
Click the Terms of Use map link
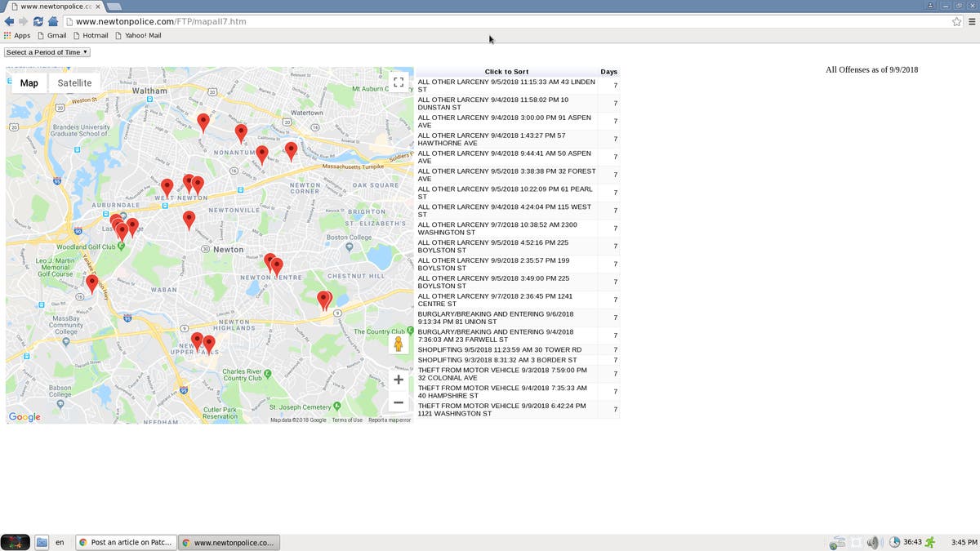pos(347,420)
